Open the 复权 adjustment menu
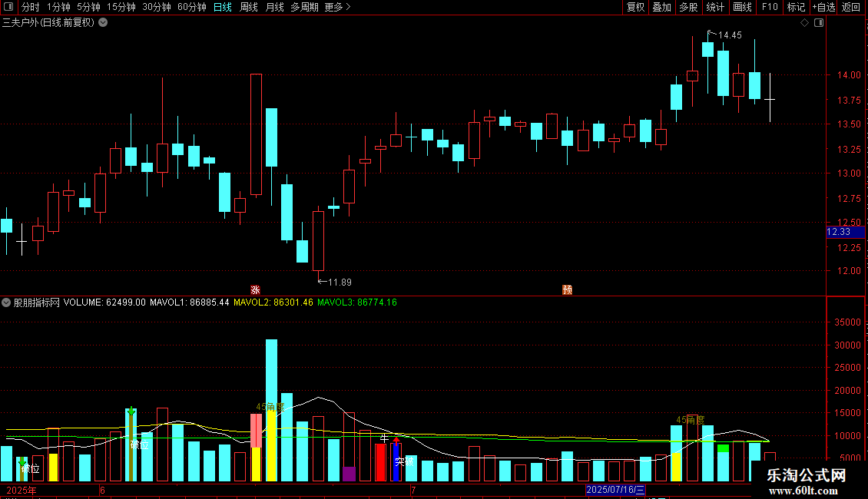 pos(635,7)
